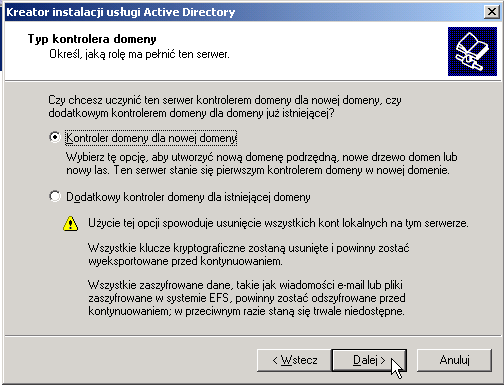
Task: Click the 'Typ kontrolera domeny' heading
Action: pos(92,39)
